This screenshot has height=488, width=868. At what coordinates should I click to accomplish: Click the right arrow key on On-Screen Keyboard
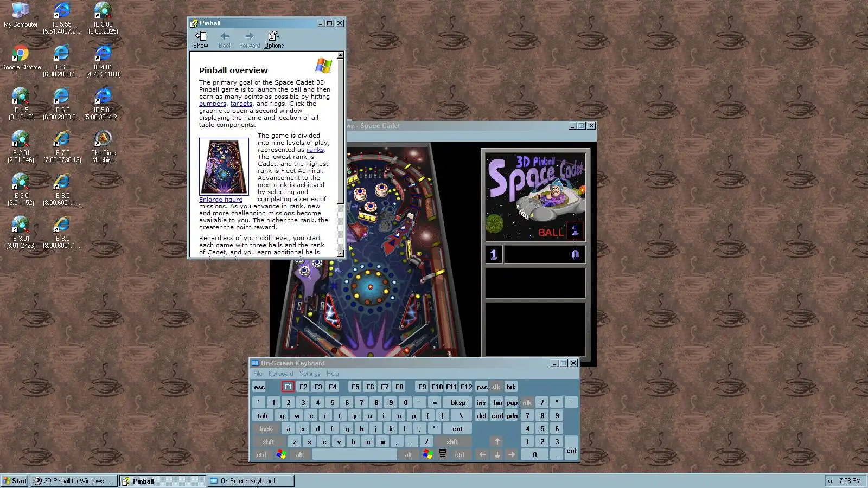[512, 454]
